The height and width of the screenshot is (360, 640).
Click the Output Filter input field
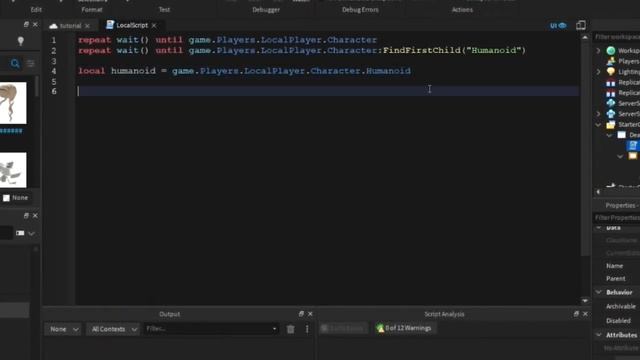pos(207,329)
